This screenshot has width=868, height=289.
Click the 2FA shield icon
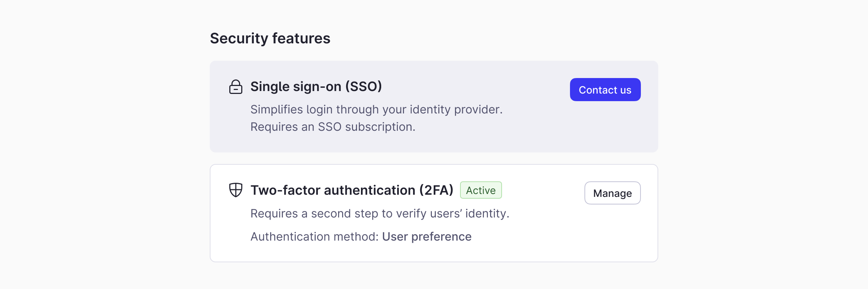coord(236,190)
